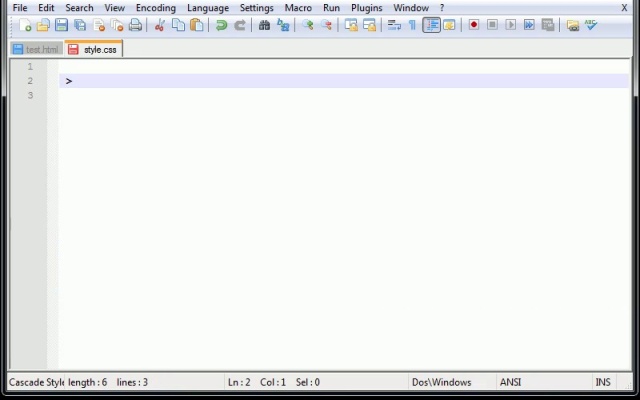
Task: Copy selection using toolbar icon
Action: (x=178, y=25)
